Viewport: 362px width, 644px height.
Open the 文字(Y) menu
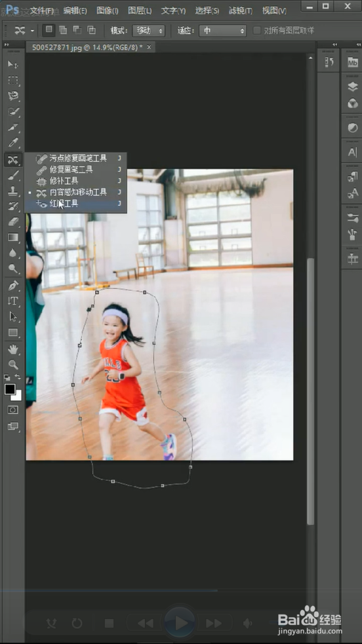click(x=173, y=10)
